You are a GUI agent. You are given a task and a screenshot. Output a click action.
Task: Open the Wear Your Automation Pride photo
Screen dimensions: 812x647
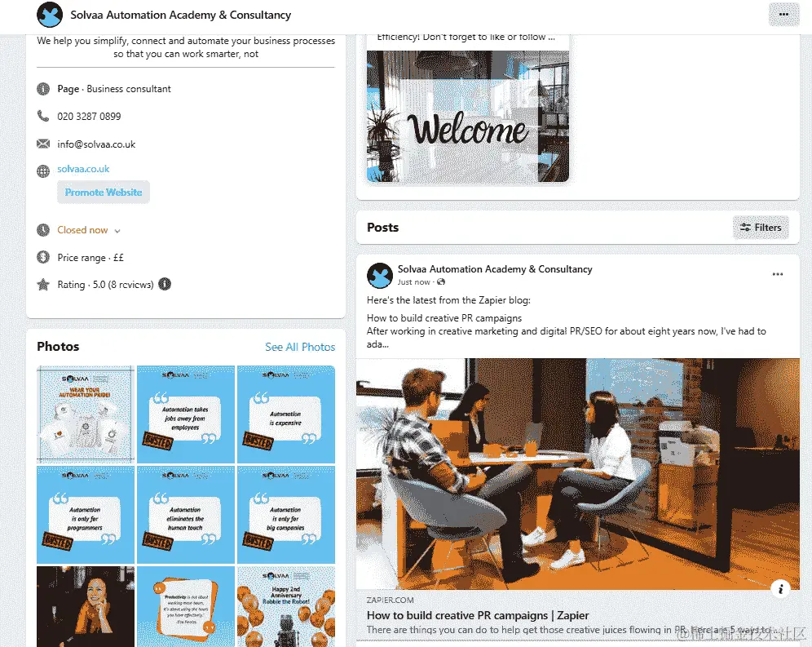tap(86, 414)
